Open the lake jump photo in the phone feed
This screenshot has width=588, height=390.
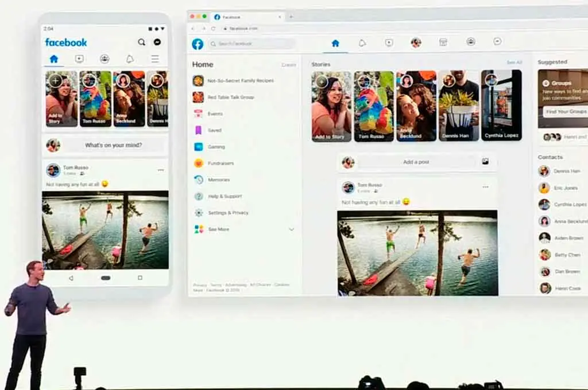click(105, 230)
